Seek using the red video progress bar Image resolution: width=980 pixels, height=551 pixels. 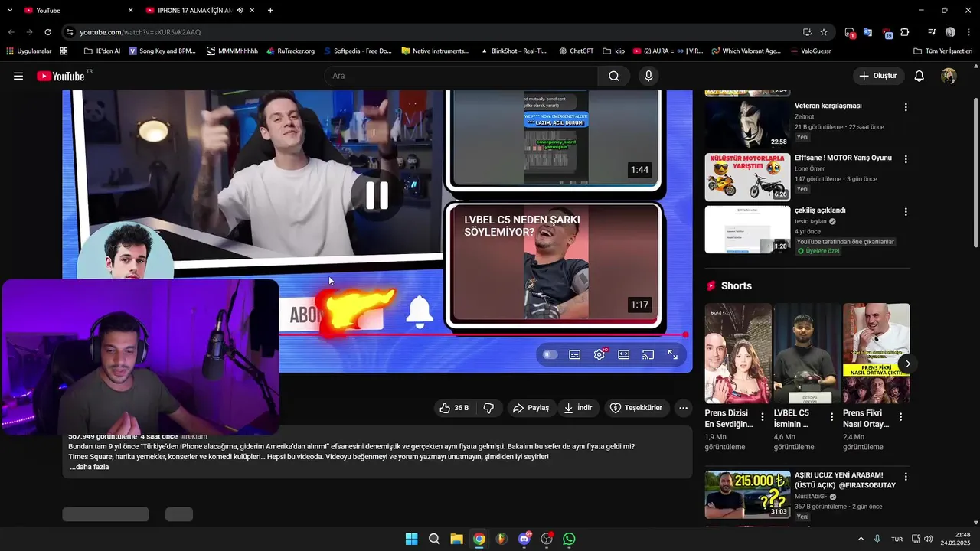(x=482, y=334)
